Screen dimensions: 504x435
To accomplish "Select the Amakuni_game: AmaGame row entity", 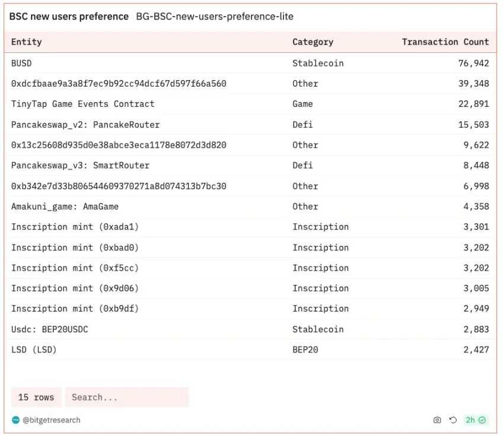I will coord(65,207).
